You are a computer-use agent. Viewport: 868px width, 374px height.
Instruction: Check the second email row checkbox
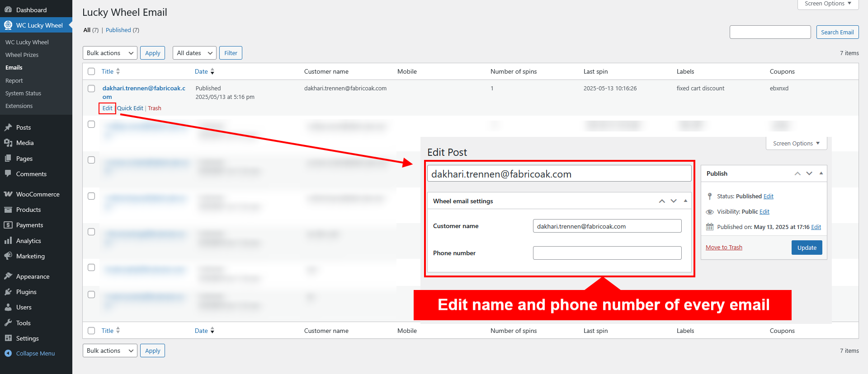coord(91,124)
